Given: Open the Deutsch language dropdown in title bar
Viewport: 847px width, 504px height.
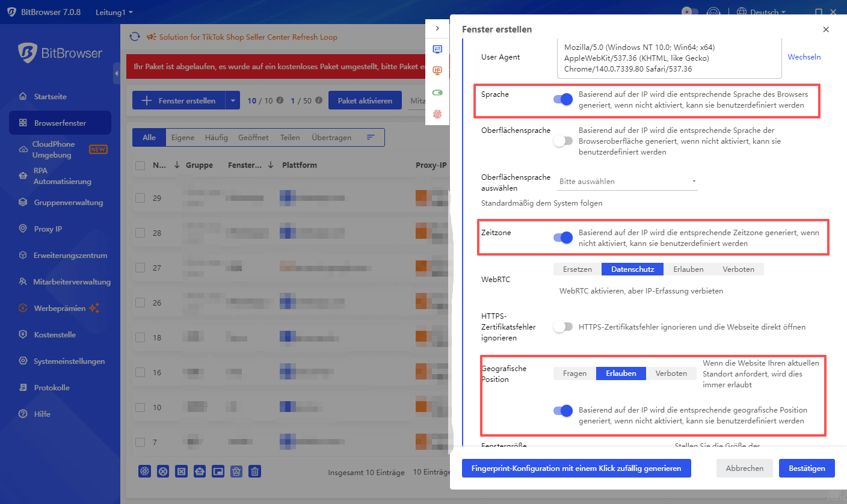Looking at the screenshot, I should click(x=761, y=12).
